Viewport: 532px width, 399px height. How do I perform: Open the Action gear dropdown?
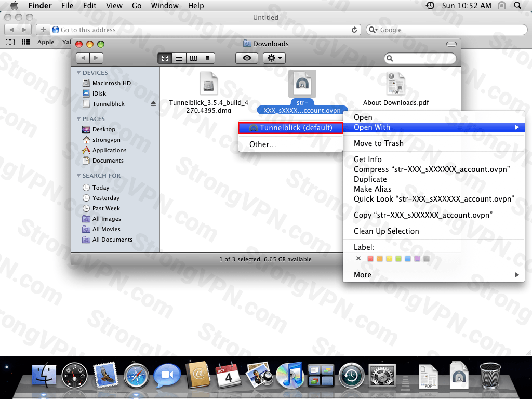[x=274, y=58]
